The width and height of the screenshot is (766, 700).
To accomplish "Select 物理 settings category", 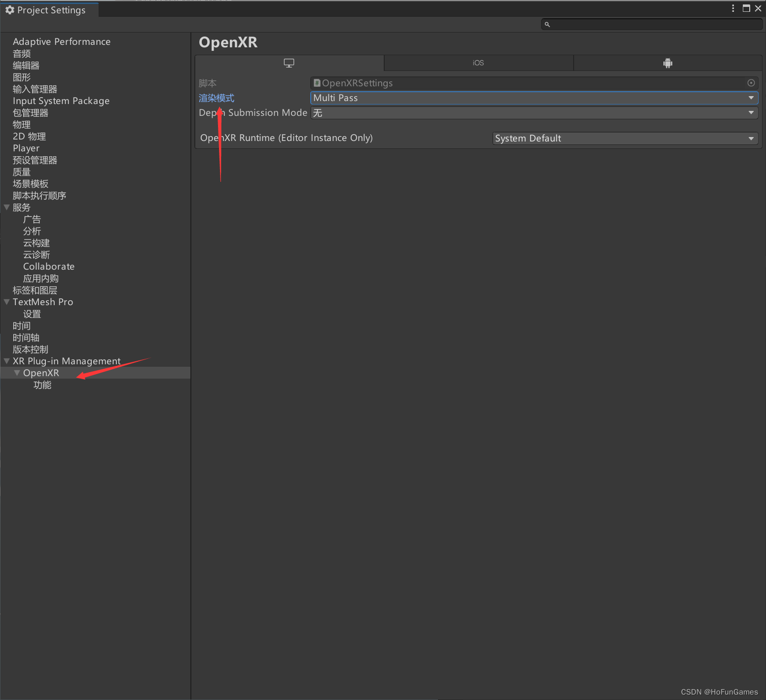I will (x=22, y=125).
